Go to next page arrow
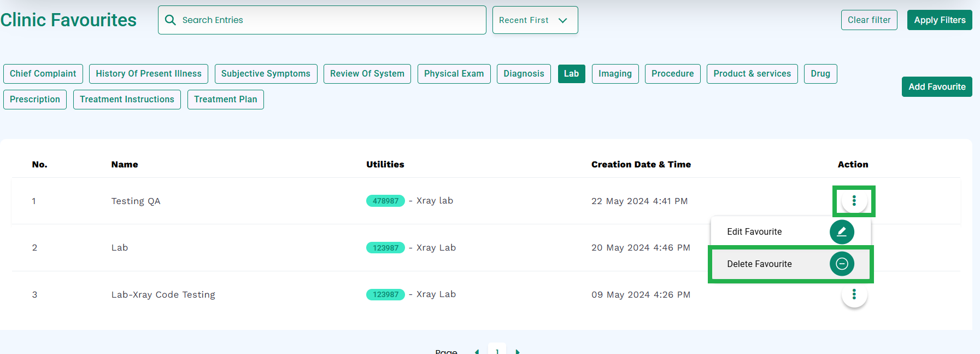 [518, 351]
